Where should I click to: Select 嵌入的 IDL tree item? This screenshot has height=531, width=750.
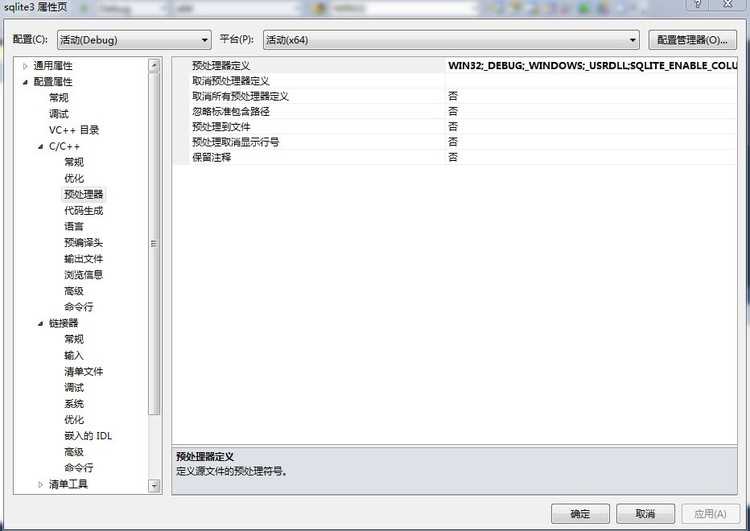pyautogui.click(x=88, y=436)
